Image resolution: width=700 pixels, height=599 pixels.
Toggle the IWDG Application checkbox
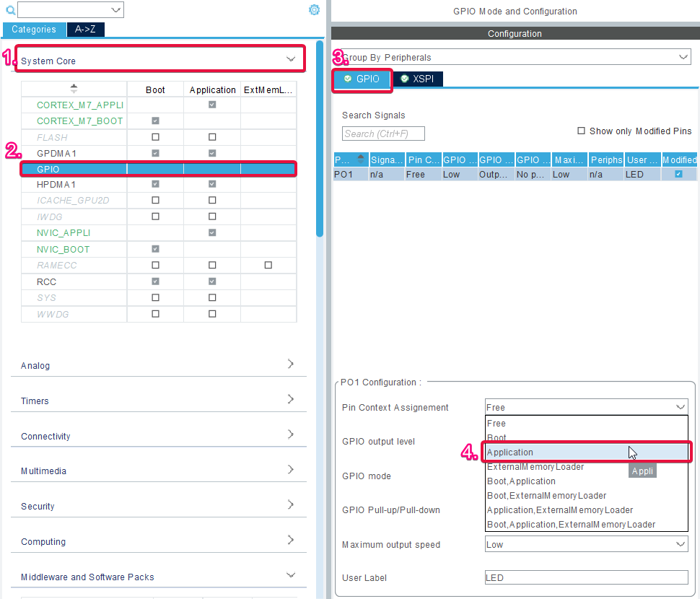tap(212, 217)
